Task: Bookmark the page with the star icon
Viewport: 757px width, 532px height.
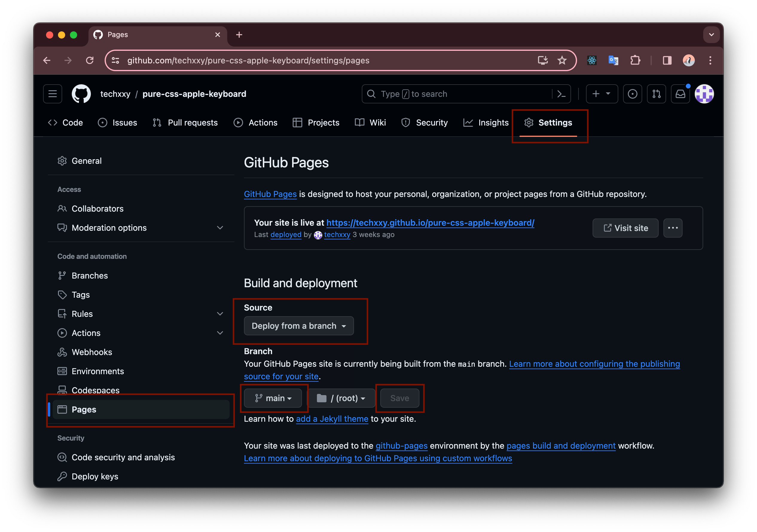Action: click(561, 60)
